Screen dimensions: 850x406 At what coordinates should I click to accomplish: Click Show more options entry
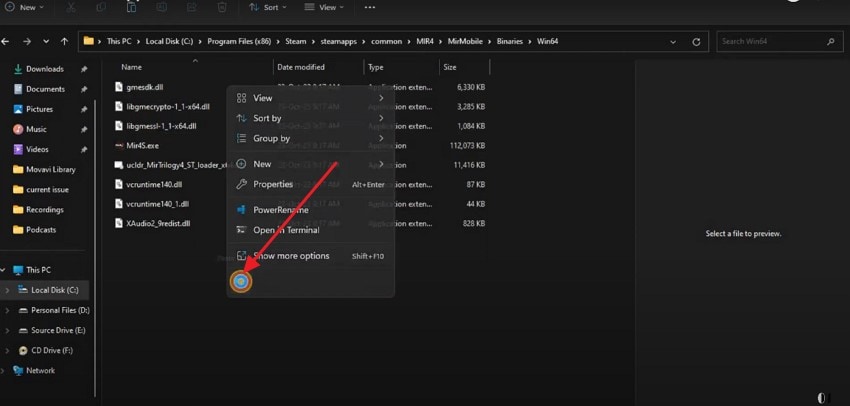coord(310,256)
